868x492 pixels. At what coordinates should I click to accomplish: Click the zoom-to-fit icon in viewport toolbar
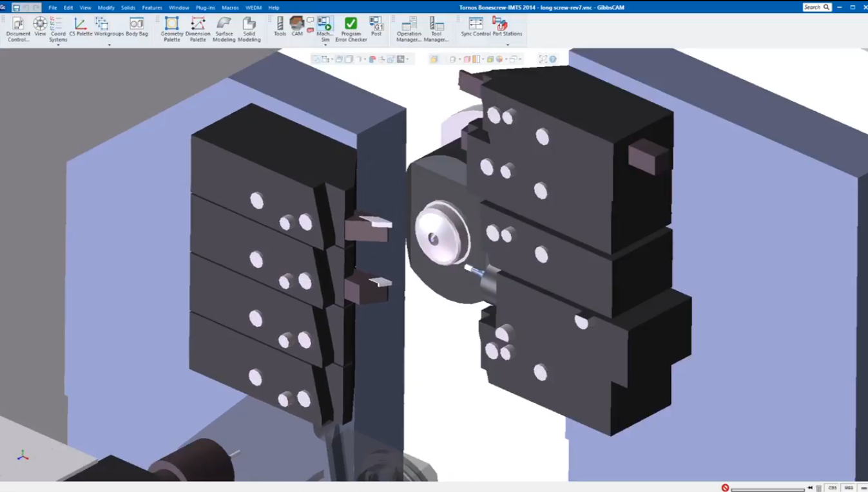coord(543,59)
